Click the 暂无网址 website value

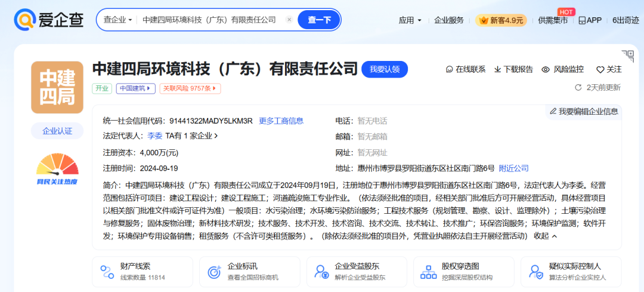(x=372, y=153)
